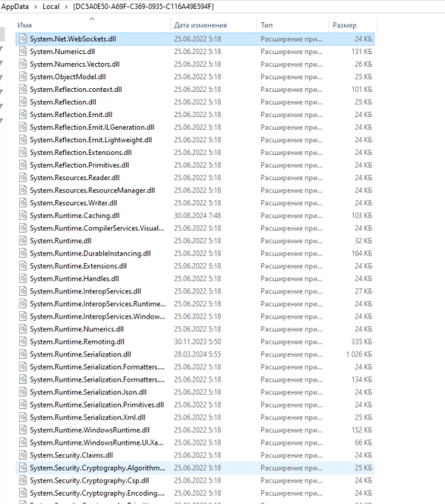The width and height of the screenshot is (445, 504).
Task: Select System.Security.Cryptography.Csp.dll in the list
Action: (x=195, y=480)
